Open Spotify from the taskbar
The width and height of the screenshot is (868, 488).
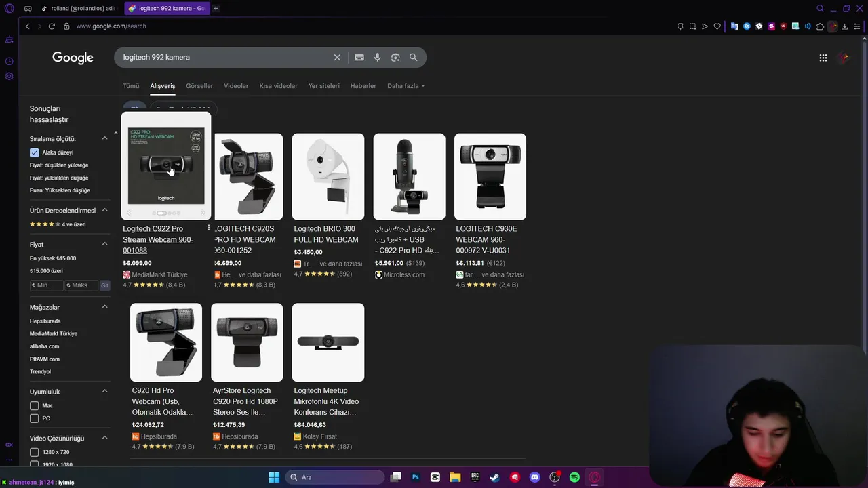574,477
